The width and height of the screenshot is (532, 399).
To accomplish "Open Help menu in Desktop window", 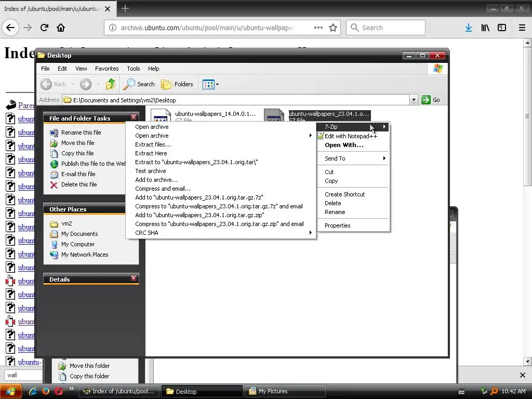I will (x=153, y=69).
